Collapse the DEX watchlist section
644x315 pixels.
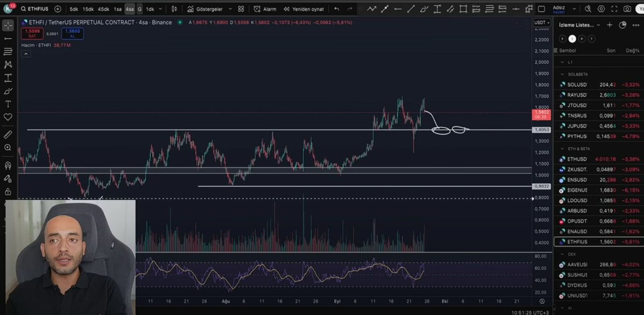pos(562,254)
